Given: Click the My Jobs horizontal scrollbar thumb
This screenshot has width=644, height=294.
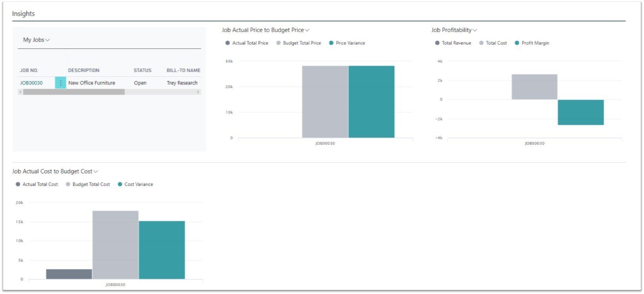Looking at the screenshot, I should click(74, 92).
